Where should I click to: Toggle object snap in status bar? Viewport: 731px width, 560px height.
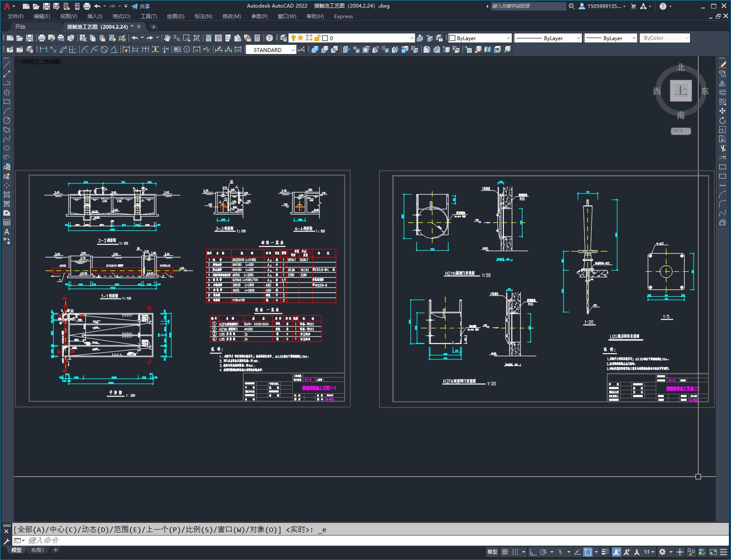click(x=588, y=552)
